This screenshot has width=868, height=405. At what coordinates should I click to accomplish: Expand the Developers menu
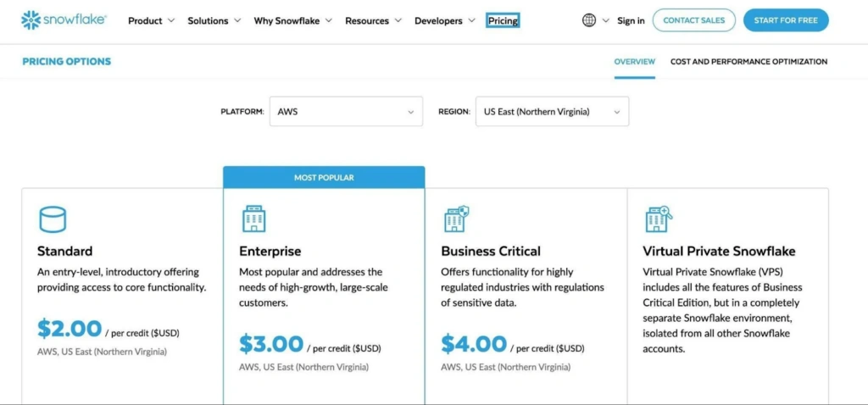444,20
